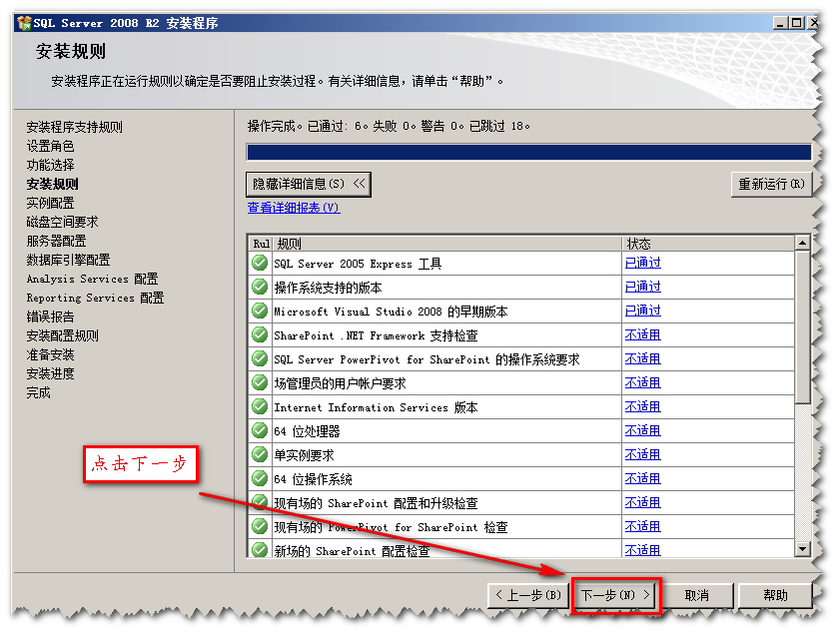Open 不适用 status for Internet Information Services 版本
This screenshot has height=635, width=840.
click(x=643, y=407)
